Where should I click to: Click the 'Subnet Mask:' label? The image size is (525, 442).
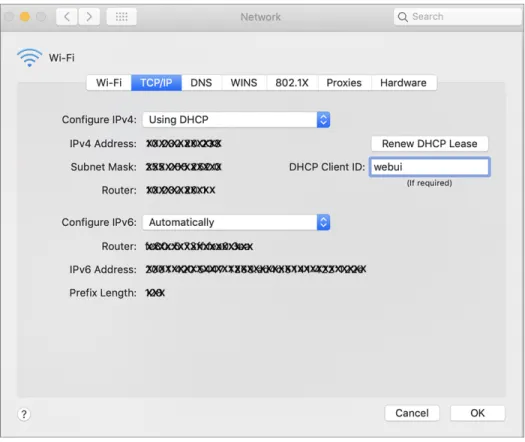[103, 167]
